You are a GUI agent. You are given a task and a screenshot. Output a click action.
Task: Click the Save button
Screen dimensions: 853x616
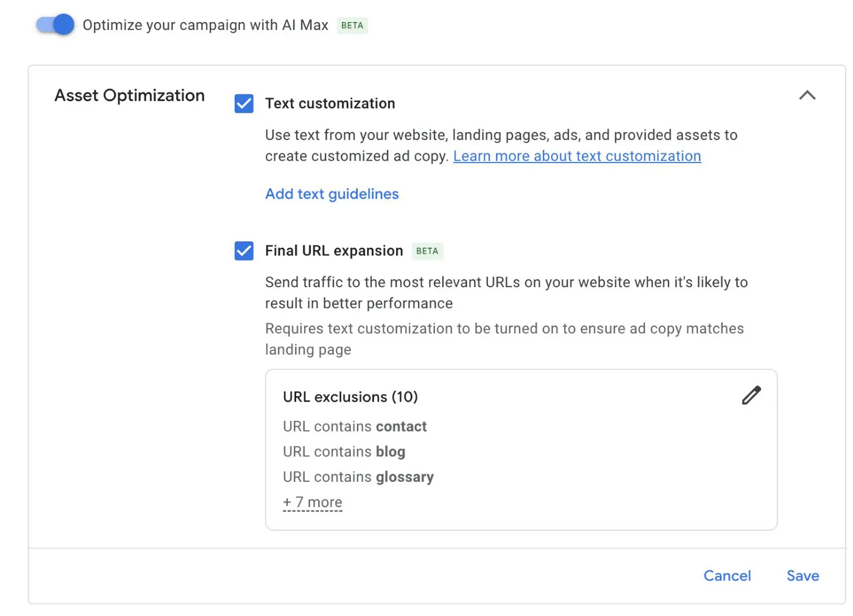[802, 575]
